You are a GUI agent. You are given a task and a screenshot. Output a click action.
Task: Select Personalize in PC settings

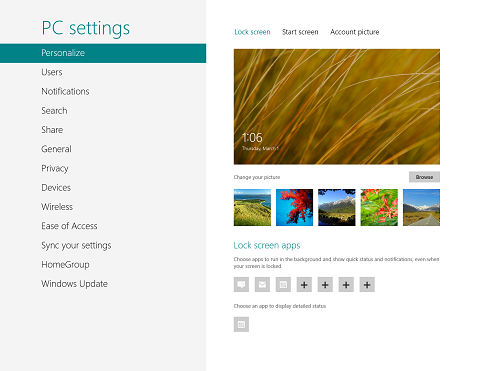(103, 53)
